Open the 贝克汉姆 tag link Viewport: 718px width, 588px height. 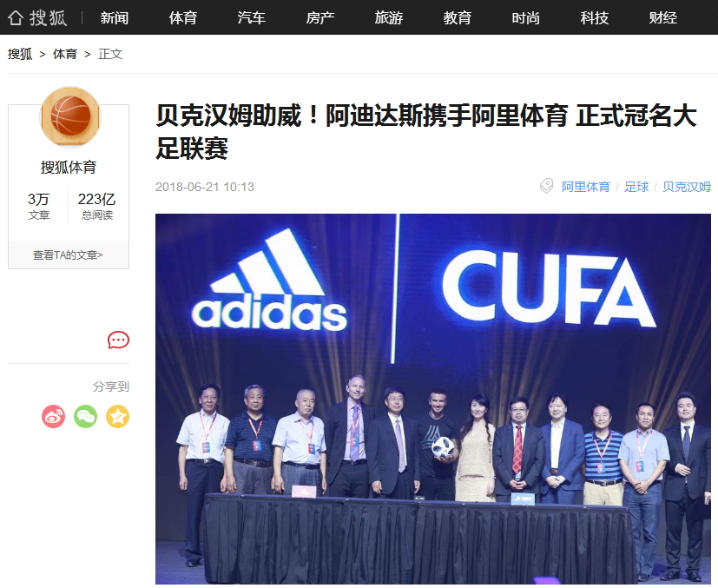pyautogui.click(x=687, y=187)
